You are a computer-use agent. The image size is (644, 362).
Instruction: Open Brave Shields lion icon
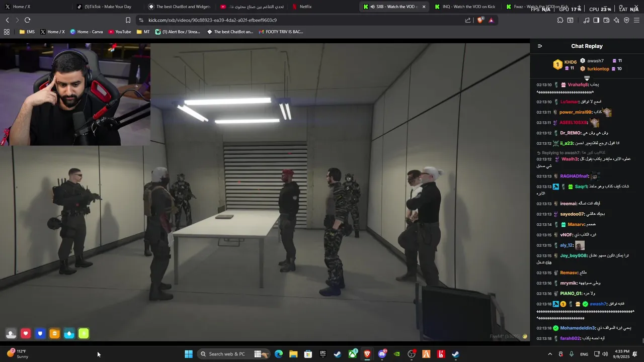[x=480, y=20]
